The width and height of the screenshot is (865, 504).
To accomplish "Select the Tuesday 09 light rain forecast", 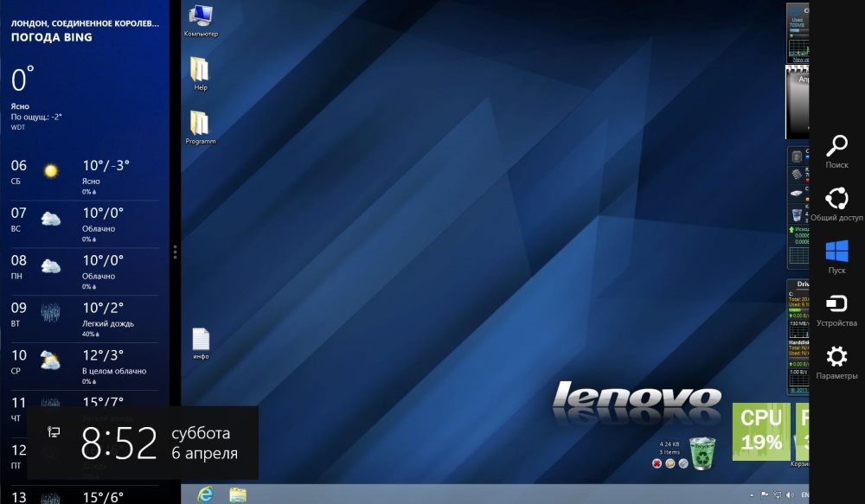I will (x=83, y=319).
